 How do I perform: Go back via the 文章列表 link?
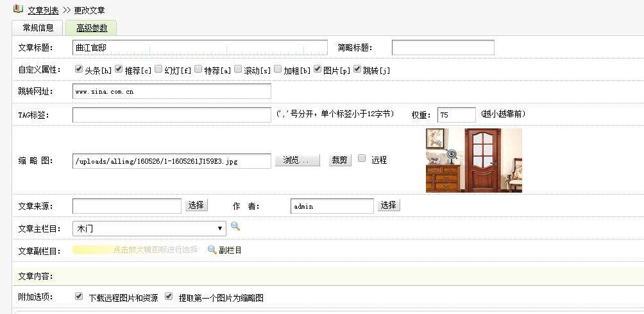[x=43, y=10]
